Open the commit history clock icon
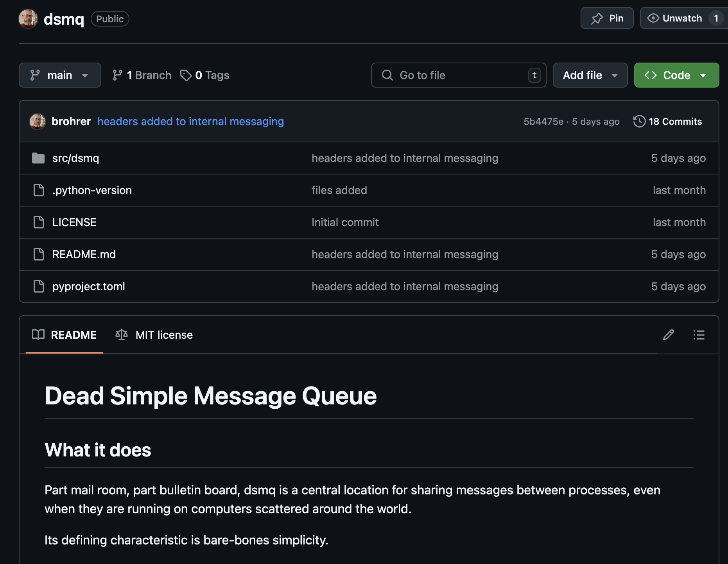728x564 pixels. [639, 122]
